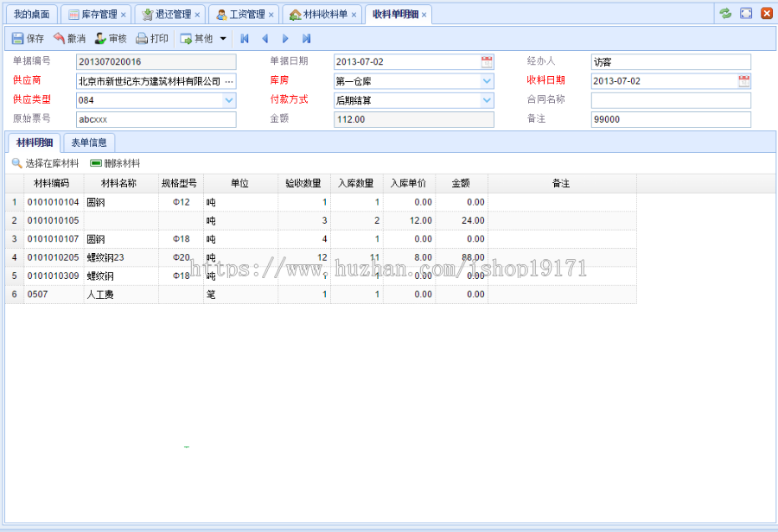The image size is (778, 532).
Task: Open the 库房 warehouse dropdown
Action: [485, 79]
